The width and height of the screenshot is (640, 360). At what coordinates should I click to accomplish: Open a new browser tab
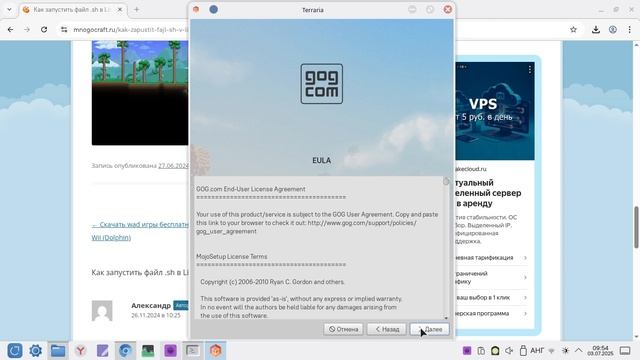(136, 9)
